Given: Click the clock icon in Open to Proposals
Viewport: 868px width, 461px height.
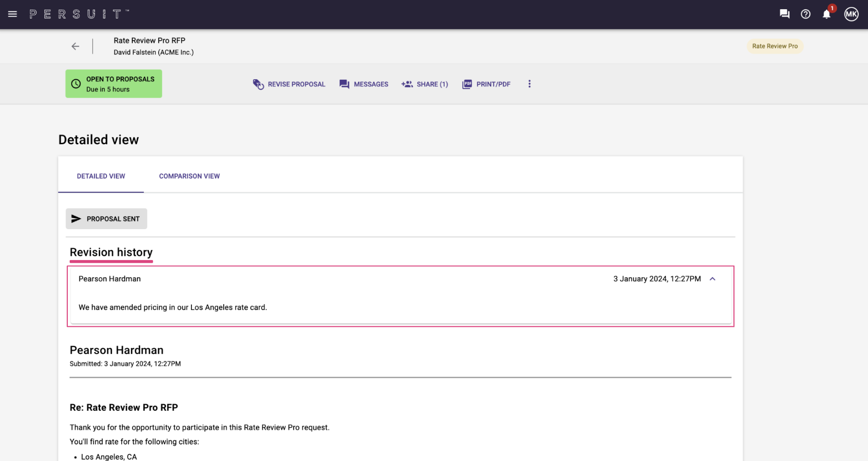Looking at the screenshot, I should 76,84.
